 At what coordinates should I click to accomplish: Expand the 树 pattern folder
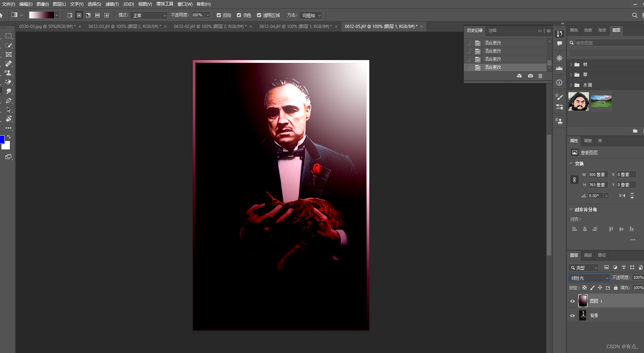click(x=571, y=65)
